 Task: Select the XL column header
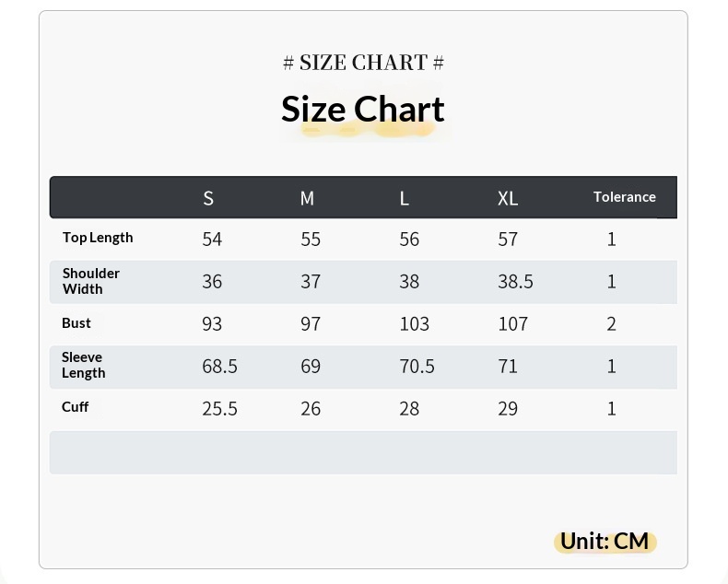[508, 198]
